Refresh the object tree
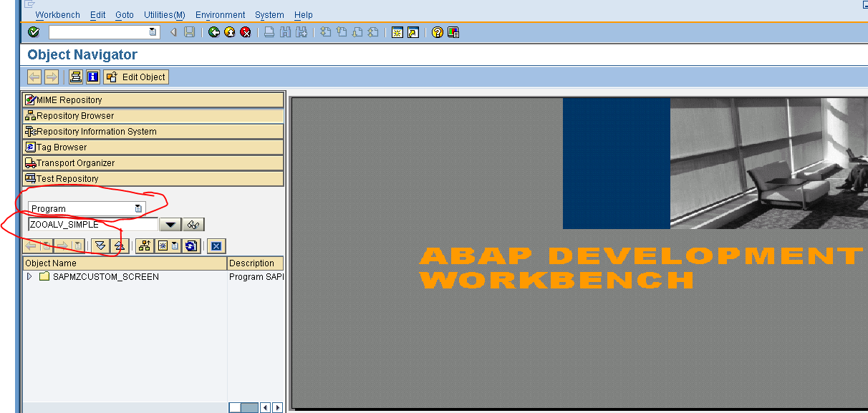868x413 pixels. coord(191,245)
